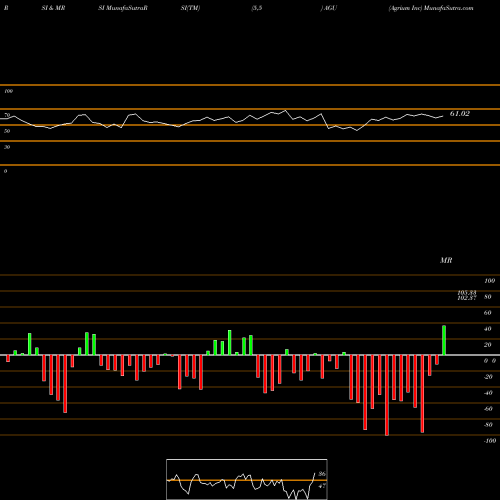Click the 'SI(TM)' header label
This screenshot has height=500, width=500.
click(x=190, y=8)
